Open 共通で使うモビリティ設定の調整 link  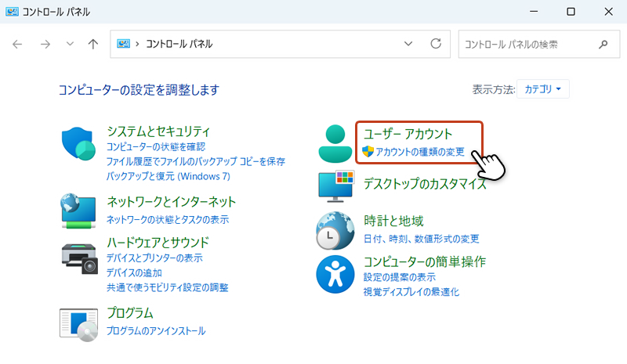167,287
